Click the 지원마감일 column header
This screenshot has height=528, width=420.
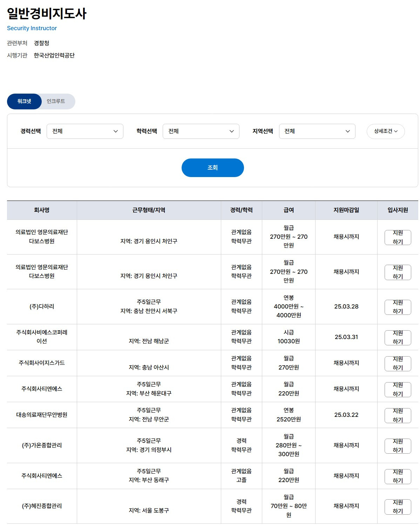tap(346, 210)
